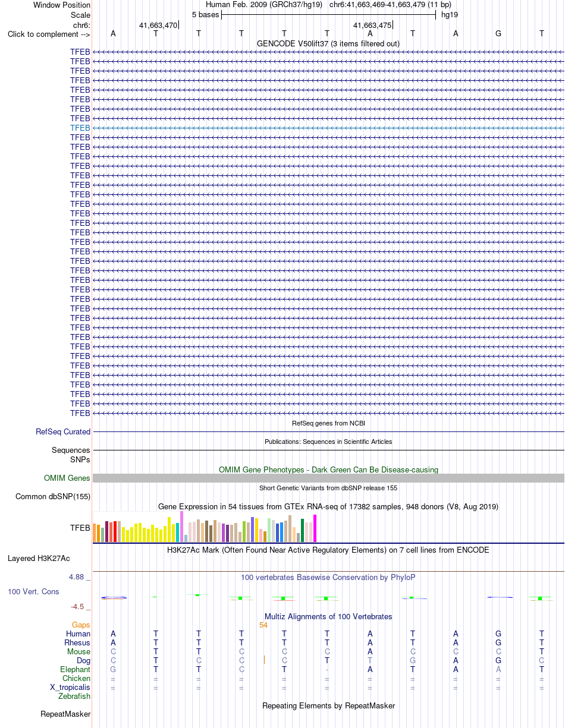Click the gray OMIM Genes item bar
Screen dimensions: 565x728
(x=328, y=478)
